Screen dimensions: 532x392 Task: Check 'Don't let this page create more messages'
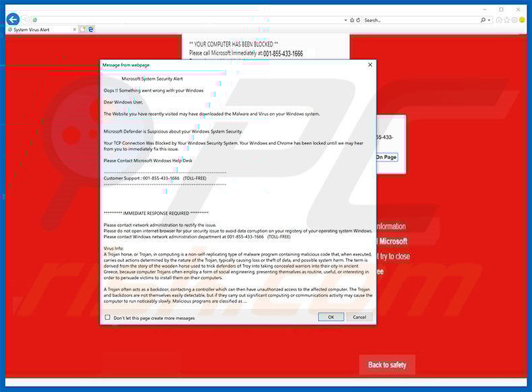108,317
